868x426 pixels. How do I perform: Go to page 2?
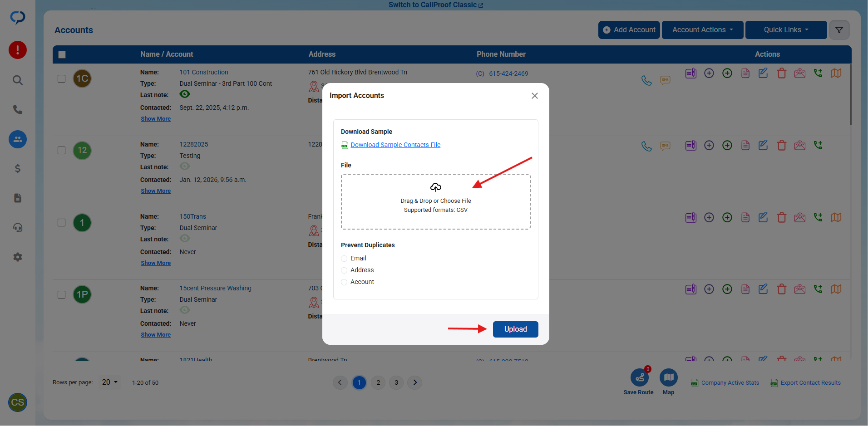tap(378, 382)
